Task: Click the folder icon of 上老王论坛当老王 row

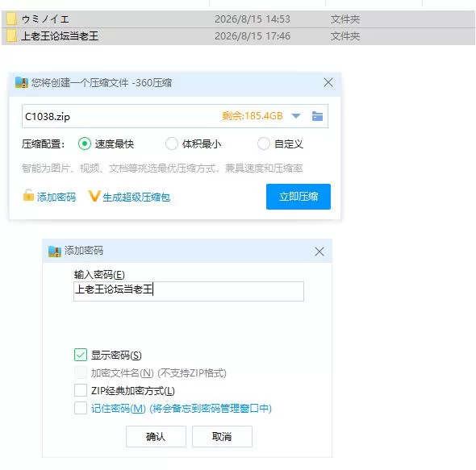Action: (x=11, y=35)
